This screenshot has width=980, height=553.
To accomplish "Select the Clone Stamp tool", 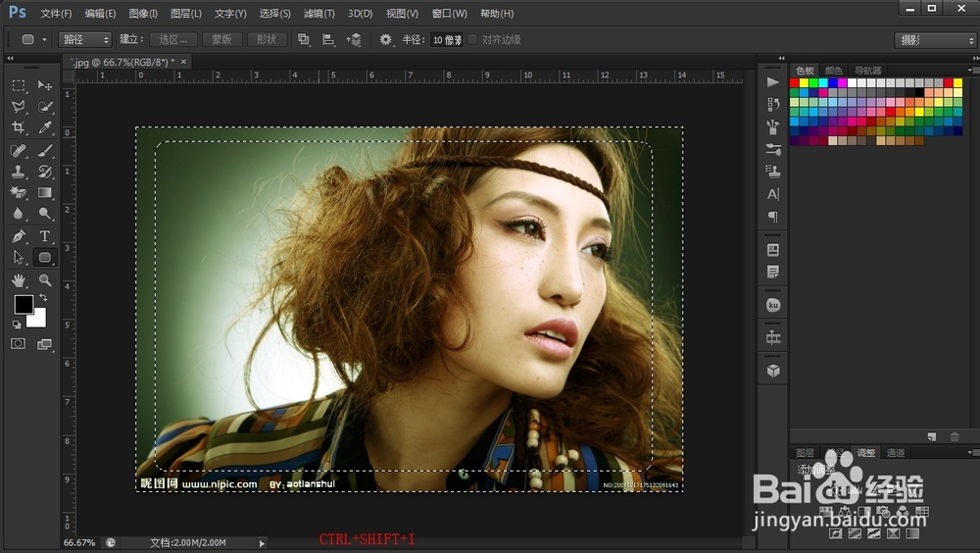I will click(x=19, y=173).
